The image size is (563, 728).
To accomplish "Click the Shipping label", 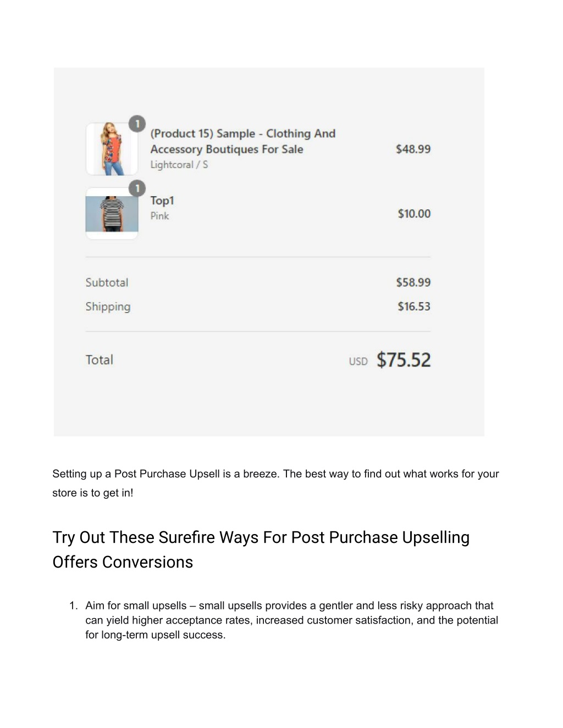I will 108,307.
